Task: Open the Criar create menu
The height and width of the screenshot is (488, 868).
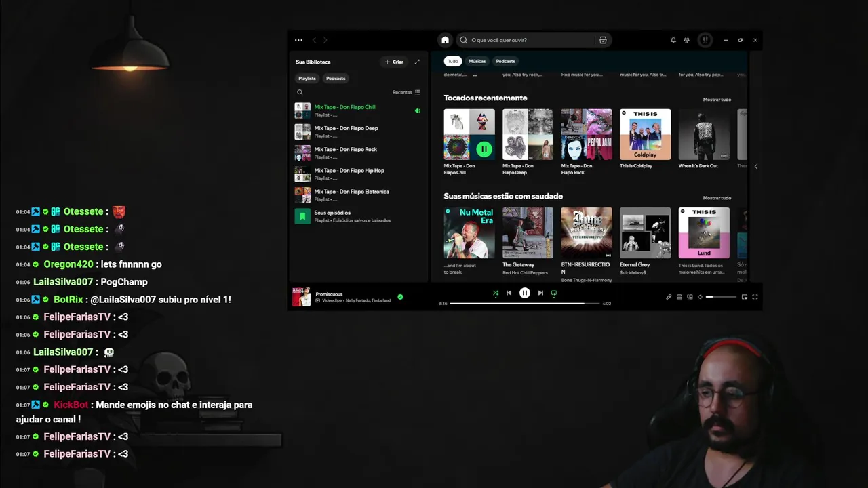Action: tap(394, 62)
